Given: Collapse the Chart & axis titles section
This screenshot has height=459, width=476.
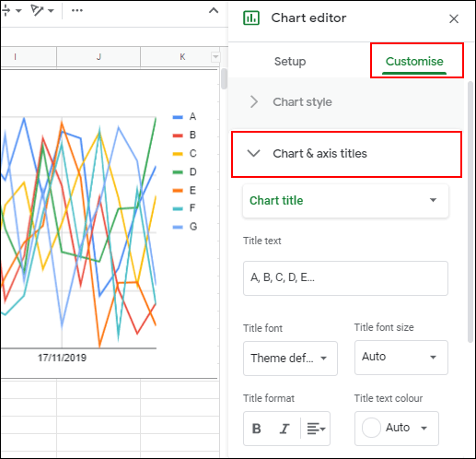Looking at the screenshot, I should click(x=346, y=154).
